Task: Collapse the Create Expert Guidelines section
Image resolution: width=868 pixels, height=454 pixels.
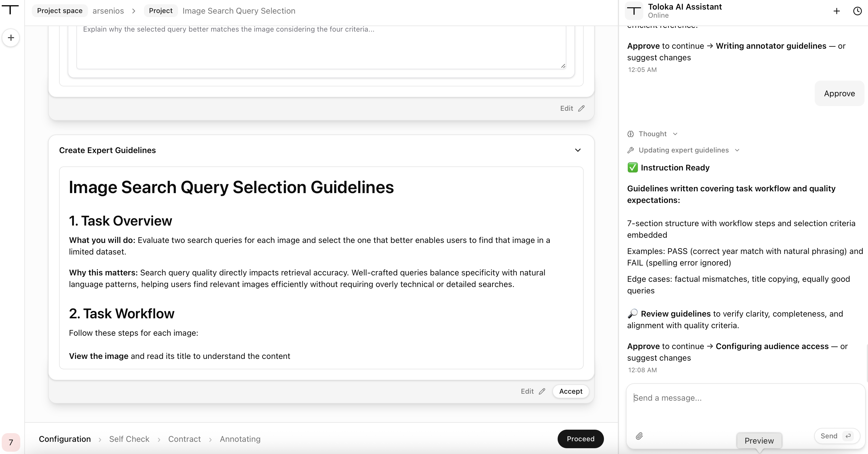Action: click(x=578, y=150)
